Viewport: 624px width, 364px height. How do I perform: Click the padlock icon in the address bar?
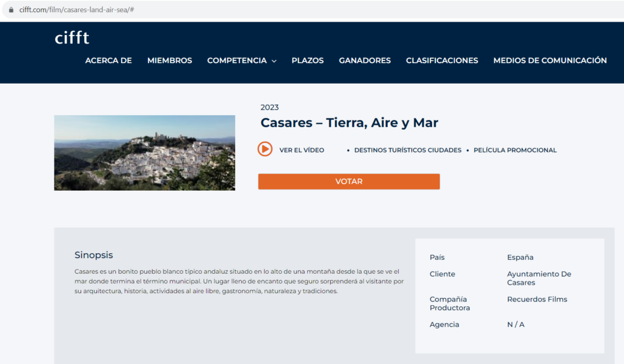(11, 10)
